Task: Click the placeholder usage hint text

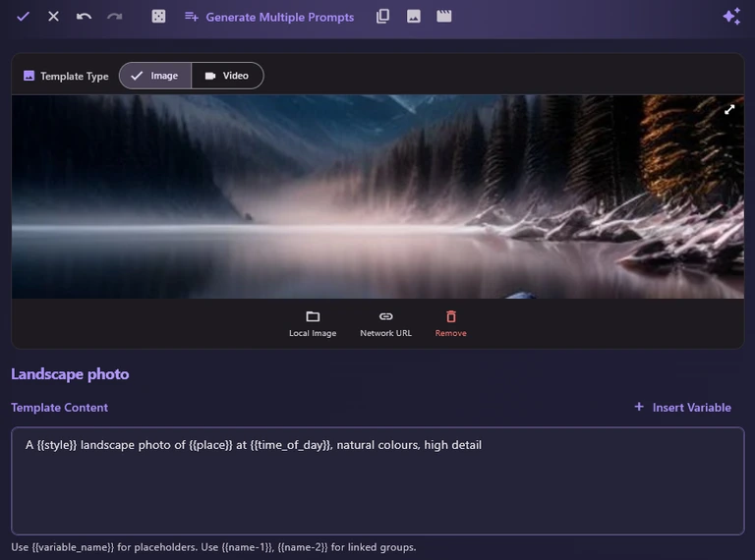Action: [x=213, y=547]
